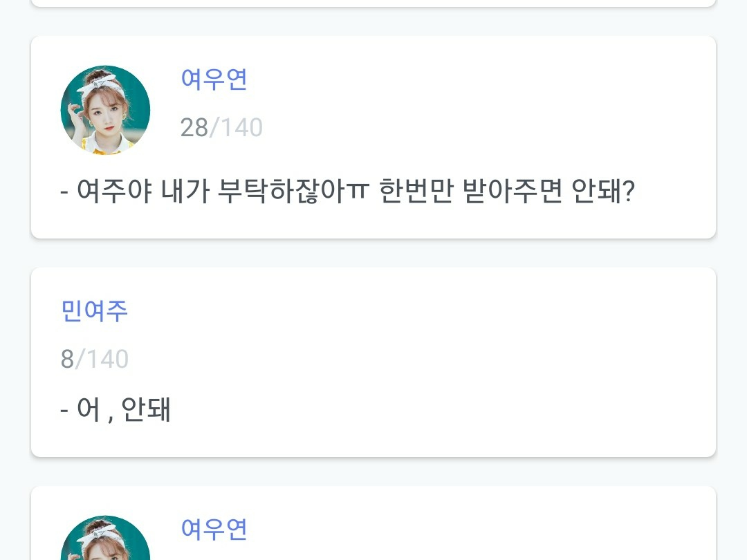Click the word 안돼 in 민여주's reply

(146, 411)
